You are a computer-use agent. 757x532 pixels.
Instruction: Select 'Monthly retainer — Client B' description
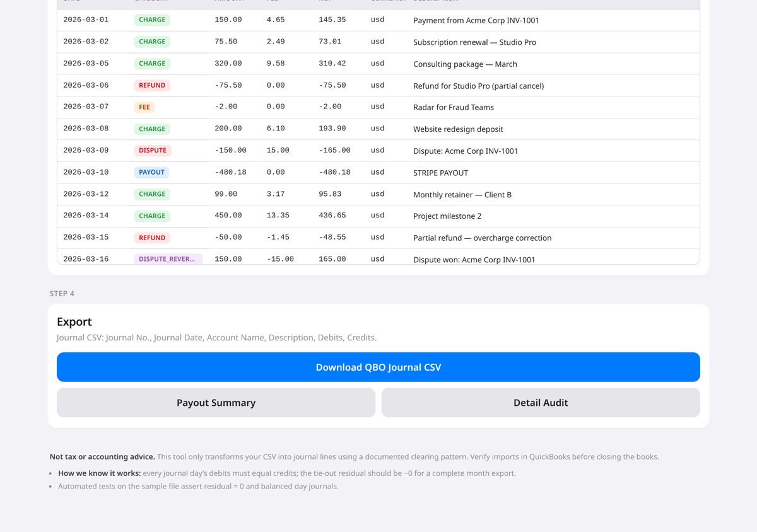pyautogui.click(x=462, y=195)
